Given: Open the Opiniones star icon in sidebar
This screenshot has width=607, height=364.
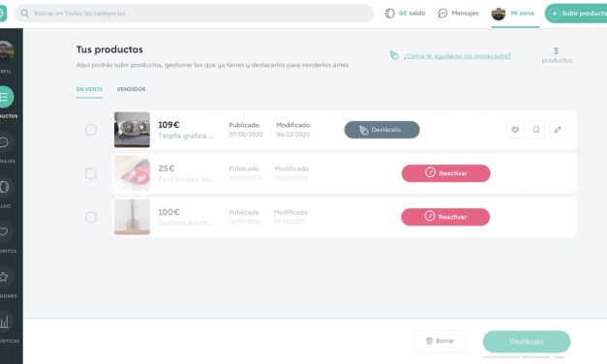Looking at the screenshot, I should [x=5, y=277].
